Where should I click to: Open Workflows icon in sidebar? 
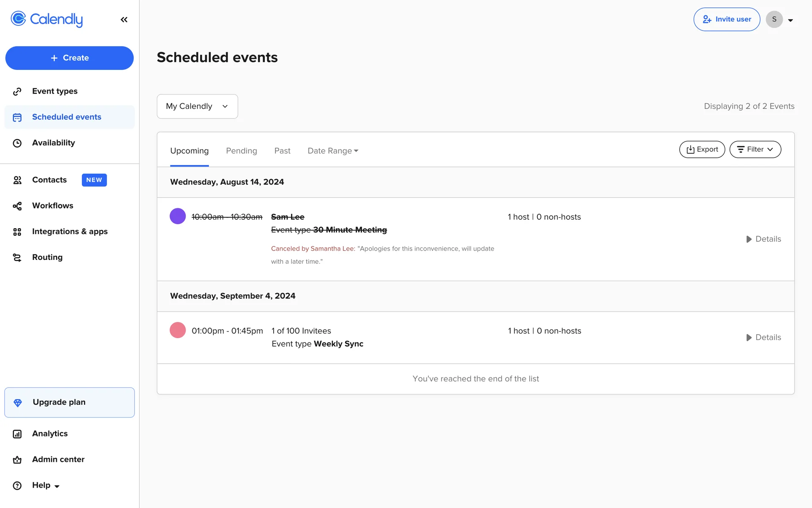point(17,206)
